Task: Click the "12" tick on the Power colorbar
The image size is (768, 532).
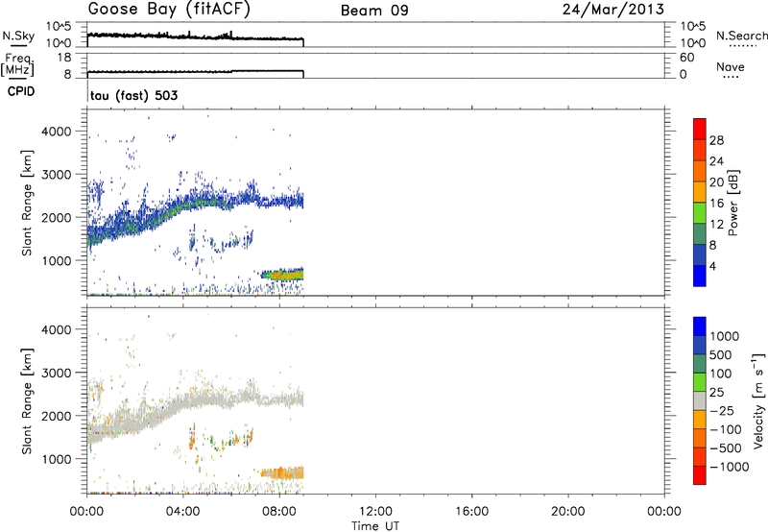Action: pos(716,225)
